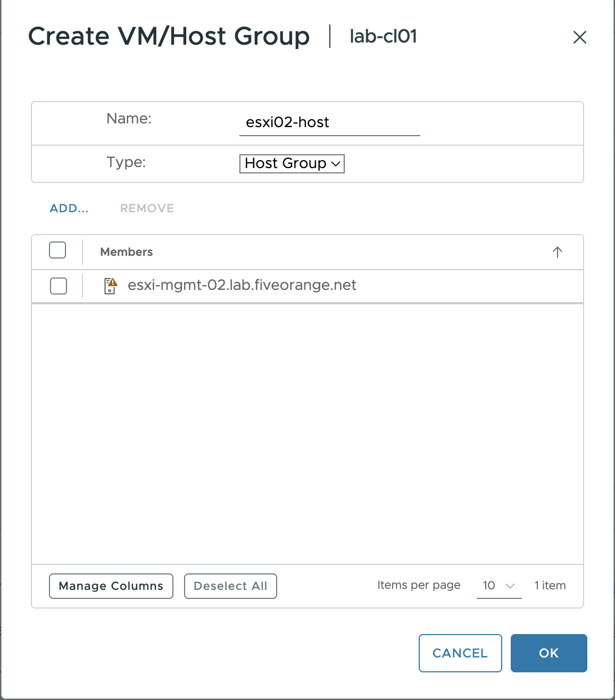Click the sort arrow in Members column
615x700 pixels.
point(557,252)
